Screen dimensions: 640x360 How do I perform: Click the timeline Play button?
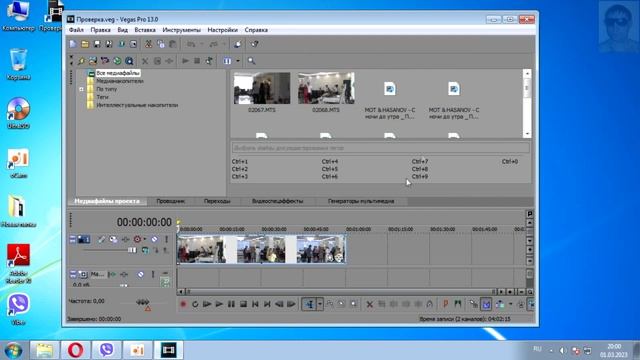(219, 304)
